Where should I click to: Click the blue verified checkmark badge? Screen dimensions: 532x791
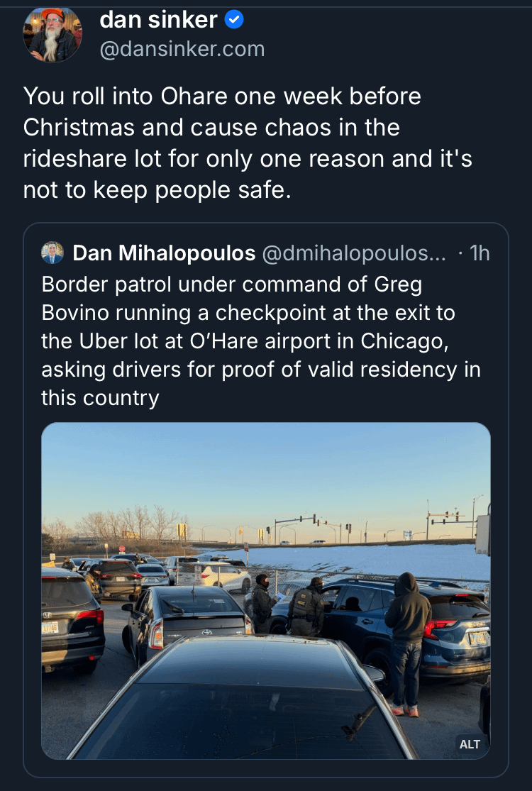(234, 21)
